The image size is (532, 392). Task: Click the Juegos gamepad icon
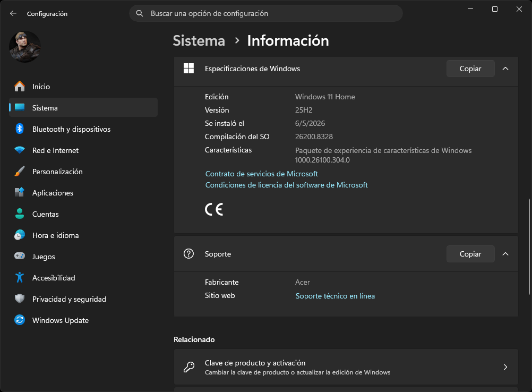[20, 256]
